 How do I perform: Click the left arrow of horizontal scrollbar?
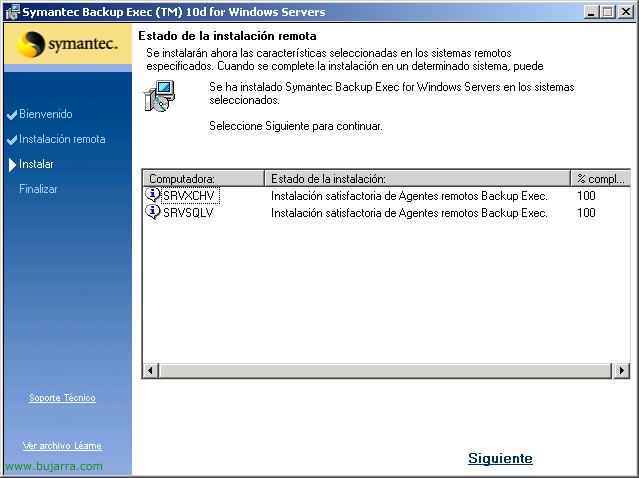[x=151, y=370]
